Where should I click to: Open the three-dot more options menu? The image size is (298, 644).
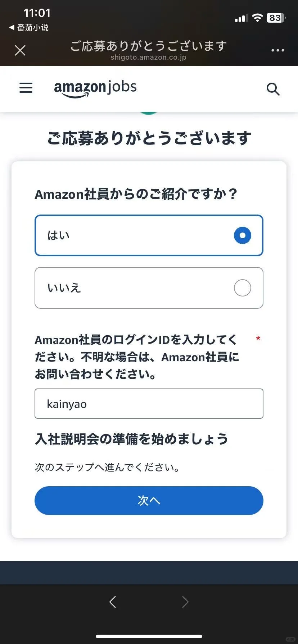[277, 50]
